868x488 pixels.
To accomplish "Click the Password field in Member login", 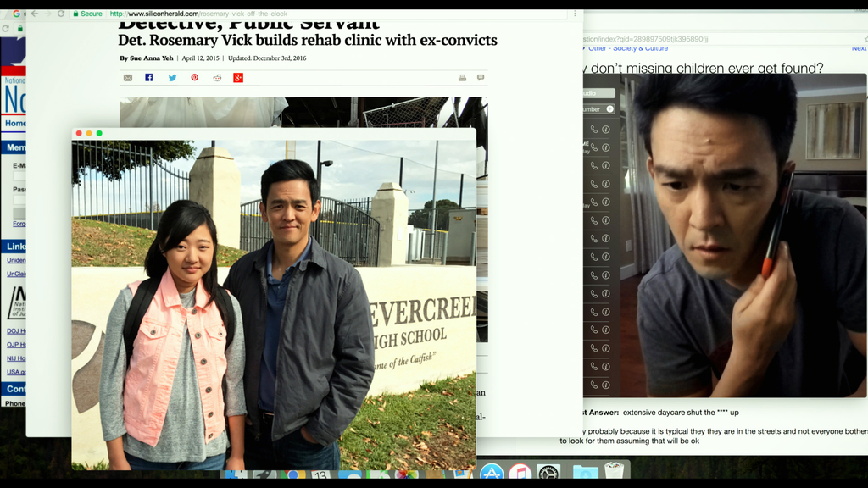I will click(x=19, y=200).
